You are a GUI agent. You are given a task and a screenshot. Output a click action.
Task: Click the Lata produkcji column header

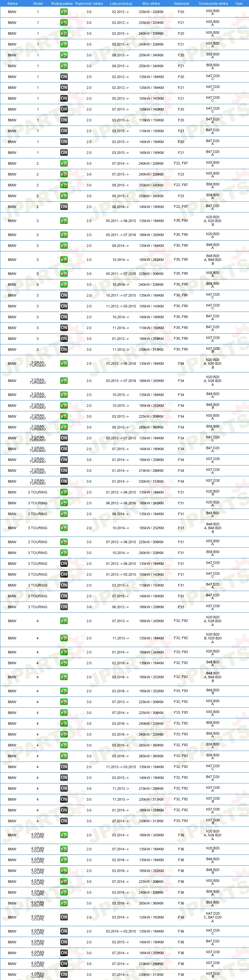point(121,4)
